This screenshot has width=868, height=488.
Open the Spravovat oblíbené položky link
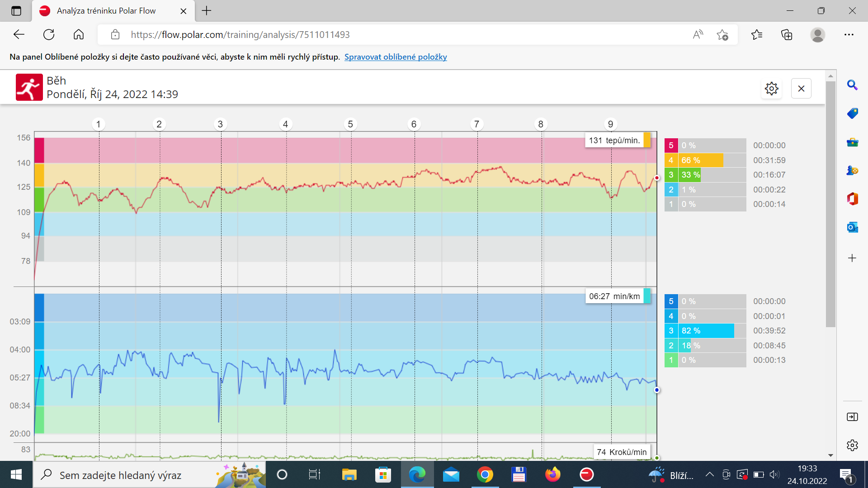396,57
